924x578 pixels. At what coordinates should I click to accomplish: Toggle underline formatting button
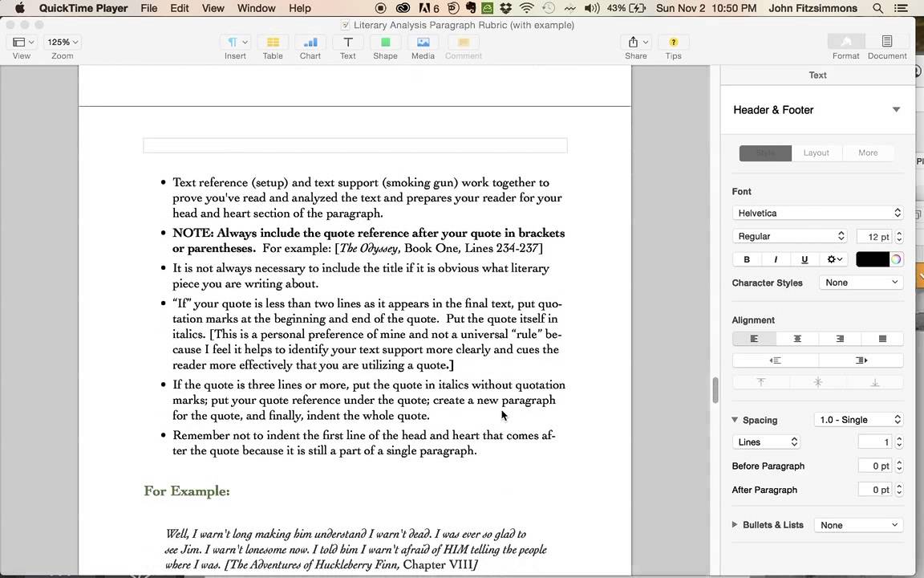[x=804, y=259]
